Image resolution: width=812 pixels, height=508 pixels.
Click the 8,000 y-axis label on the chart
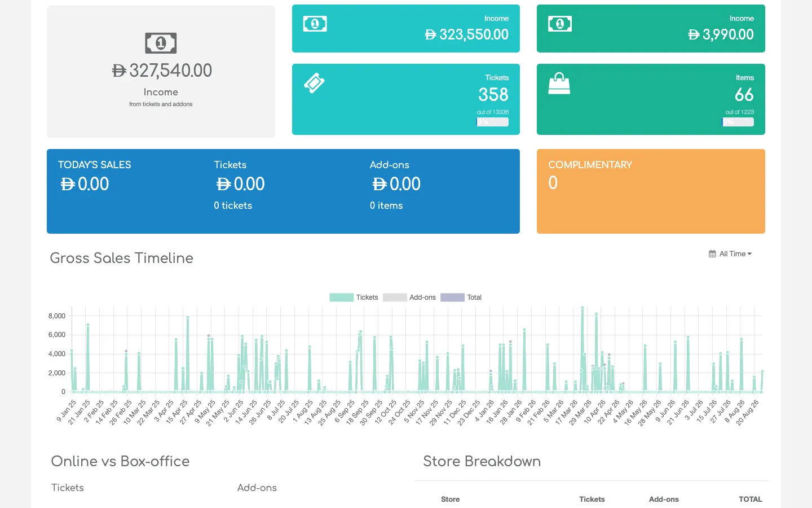57,316
